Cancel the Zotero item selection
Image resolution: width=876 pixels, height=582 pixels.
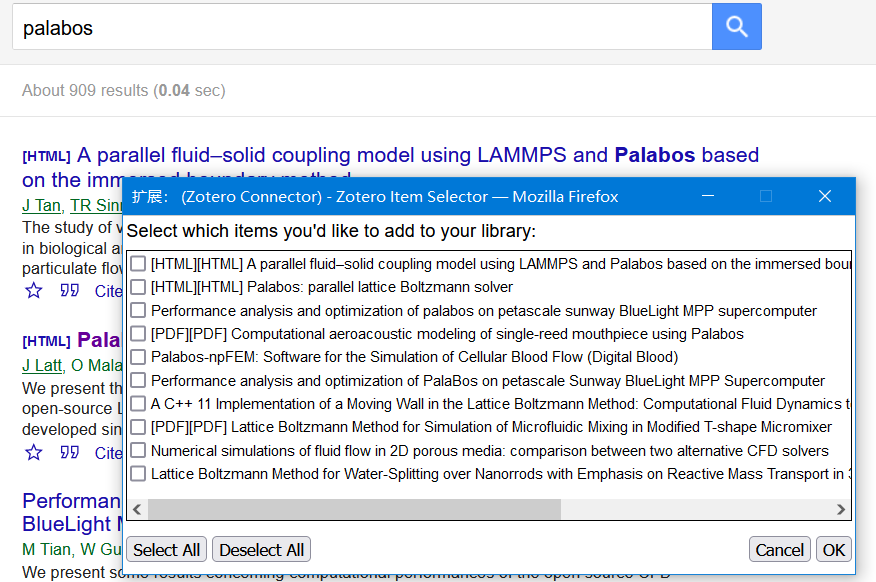point(779,550)
